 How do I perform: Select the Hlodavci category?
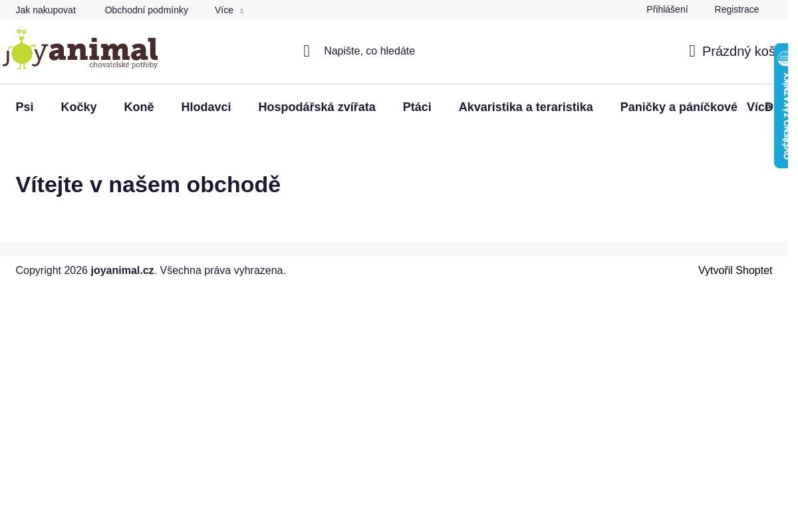coord(206,107)
